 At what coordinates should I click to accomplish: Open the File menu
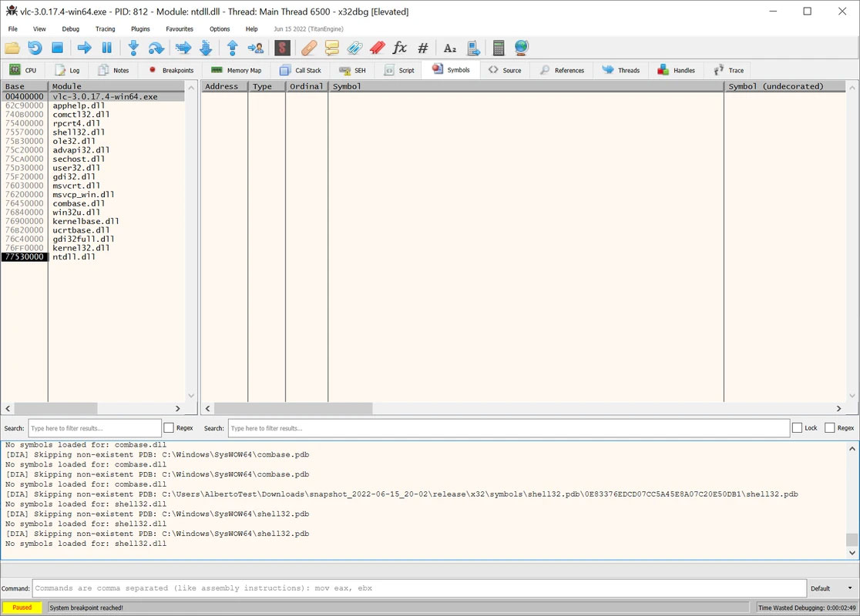pos(12,29)
